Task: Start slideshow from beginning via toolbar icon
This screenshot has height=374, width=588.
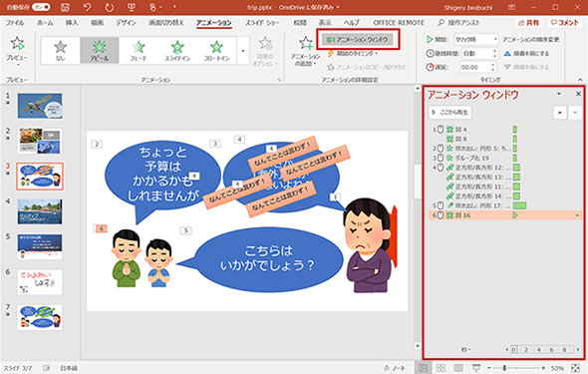Action: pyautogui.click(x=131, y=7)
